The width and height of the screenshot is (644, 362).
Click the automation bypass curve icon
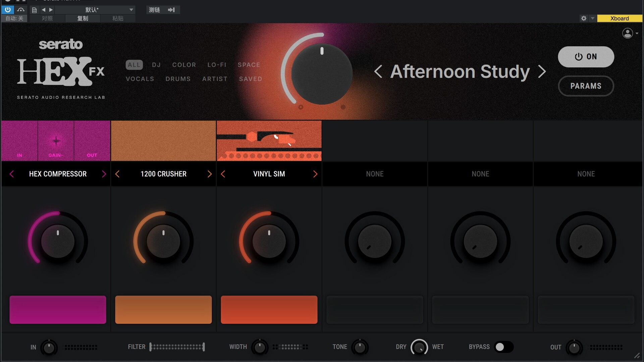pyautogui.click(x=21, y=10)
